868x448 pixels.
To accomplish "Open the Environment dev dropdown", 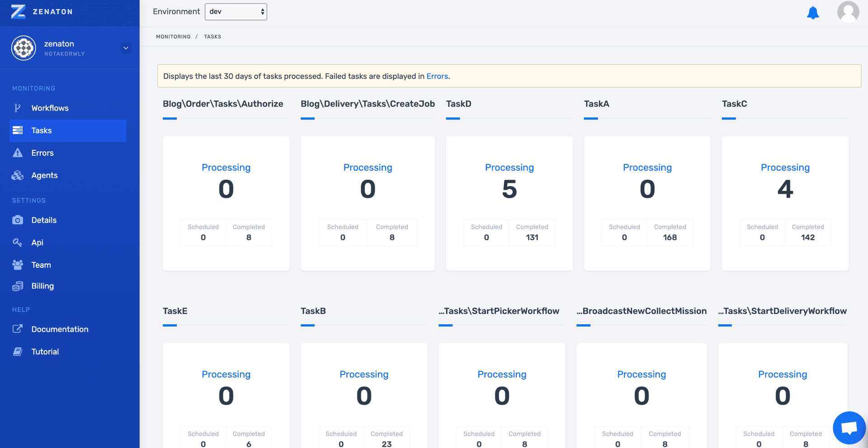I will pos(236,12).
